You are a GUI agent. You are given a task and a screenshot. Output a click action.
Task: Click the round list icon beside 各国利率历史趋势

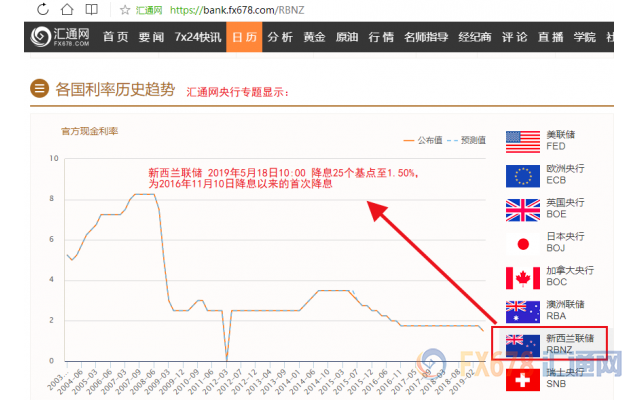40,88
